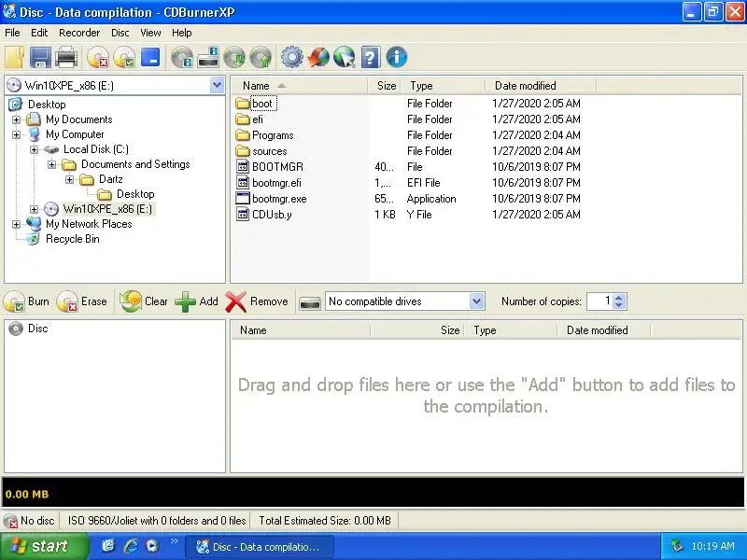Open the Help menu
The image size is (747, 560).
pos(181,33)
